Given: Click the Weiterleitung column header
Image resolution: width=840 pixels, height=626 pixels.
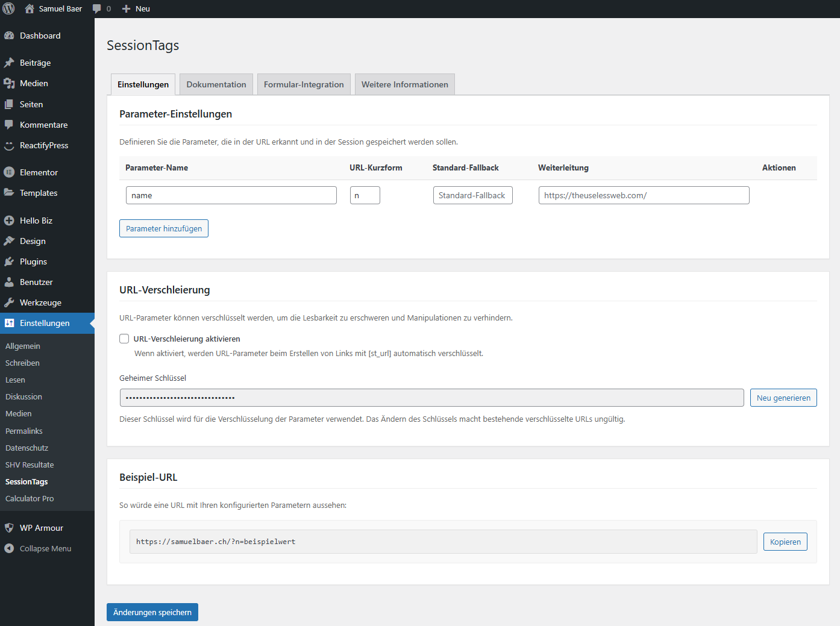Looking at the screenshot, I should coord(563,167).
